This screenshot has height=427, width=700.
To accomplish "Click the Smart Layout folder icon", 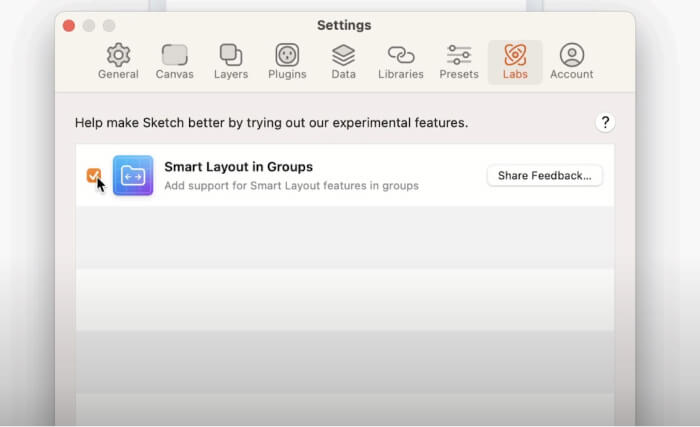I will (x=133, y=175).
